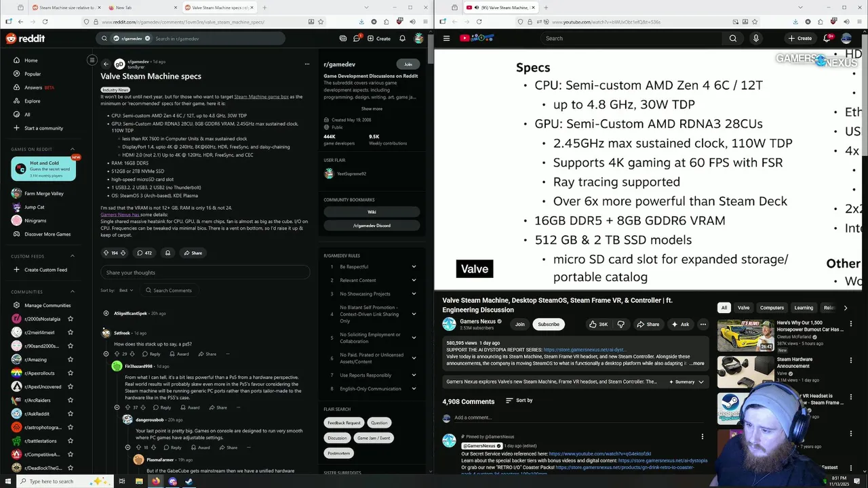Give an award to the post

click(x=167, y=253)
